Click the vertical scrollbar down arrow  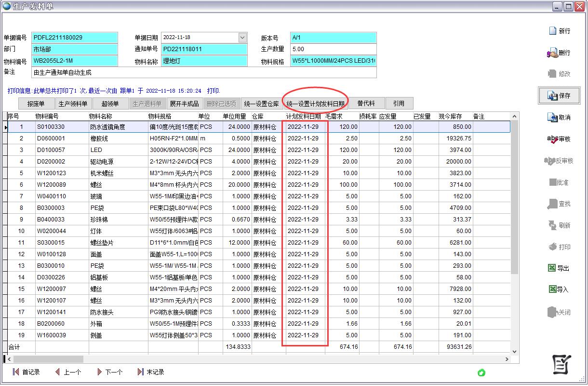tap(514, 351)
